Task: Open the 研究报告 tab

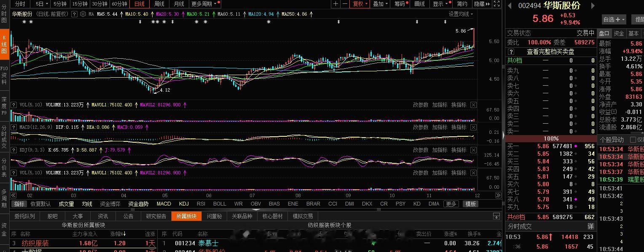Action: (156, 216)
